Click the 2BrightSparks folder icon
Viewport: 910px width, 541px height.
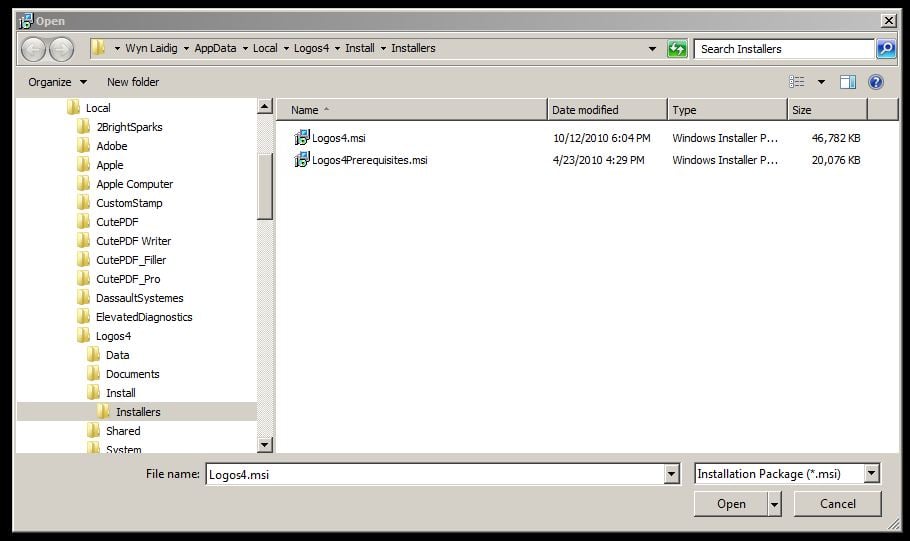point(84,127)
